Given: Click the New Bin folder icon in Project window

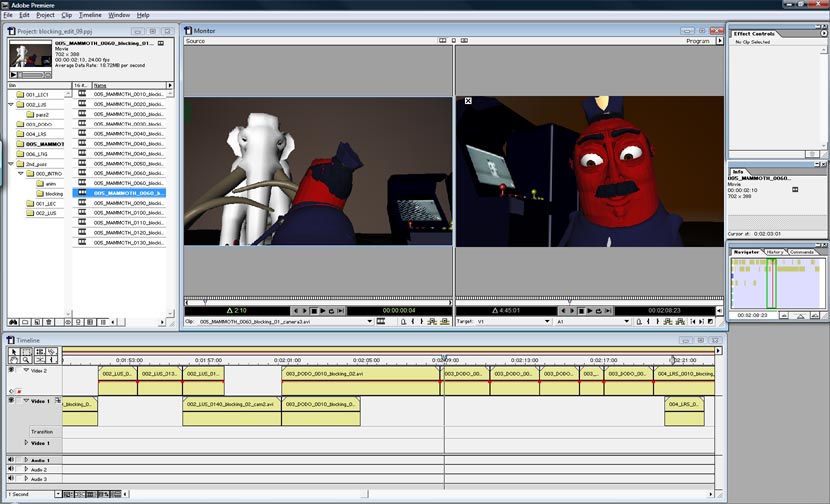Looking at the screenshot, I should pos(25,322).
